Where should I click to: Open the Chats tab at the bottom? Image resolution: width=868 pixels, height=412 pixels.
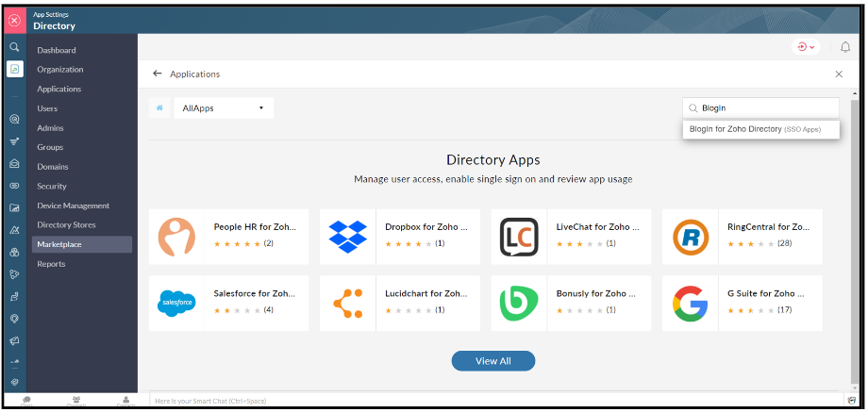point(26,401)
